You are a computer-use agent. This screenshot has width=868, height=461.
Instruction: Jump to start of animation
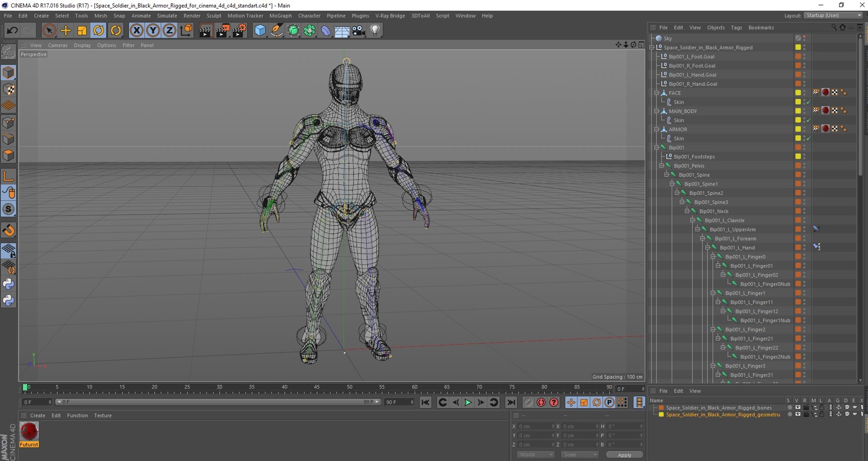click(x=425, y=402)
